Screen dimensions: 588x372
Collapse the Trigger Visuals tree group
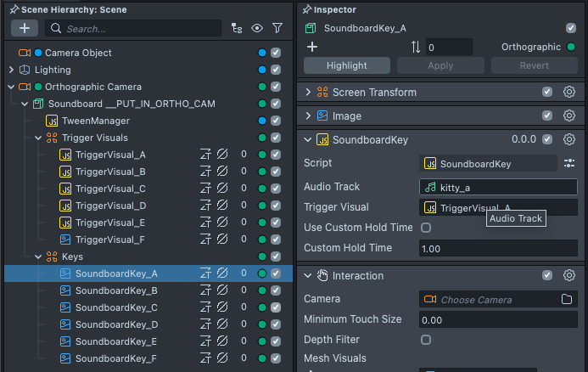(38, 138)
